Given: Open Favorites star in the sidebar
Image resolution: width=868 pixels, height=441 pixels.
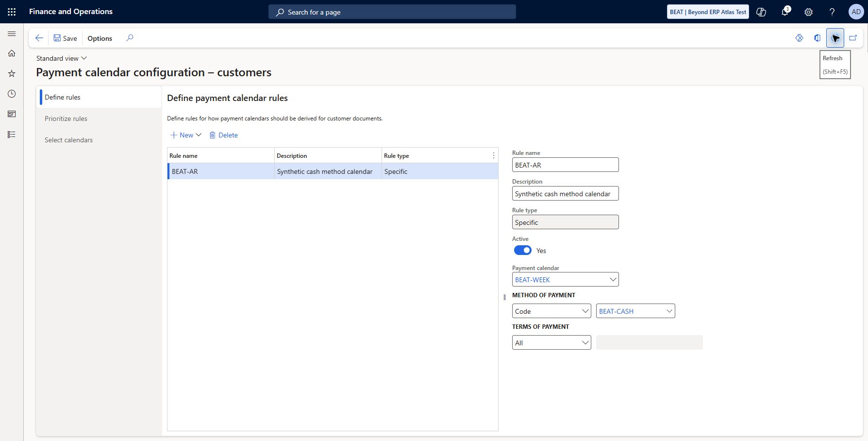Looking at the screenshot, I should (12, 73).
